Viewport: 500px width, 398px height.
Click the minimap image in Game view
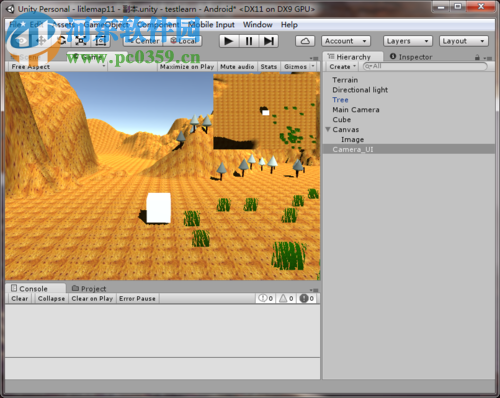(266, 111)
